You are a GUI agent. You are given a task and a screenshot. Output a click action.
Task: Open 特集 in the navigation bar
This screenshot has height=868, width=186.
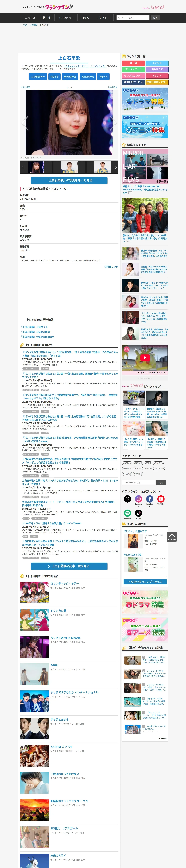click(47, 18)
